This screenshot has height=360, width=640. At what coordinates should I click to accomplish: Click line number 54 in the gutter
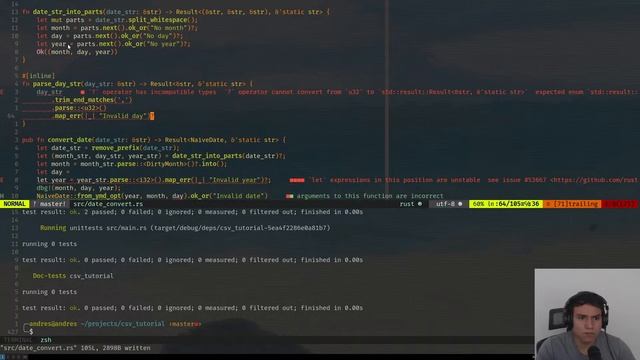coord(11,116)
